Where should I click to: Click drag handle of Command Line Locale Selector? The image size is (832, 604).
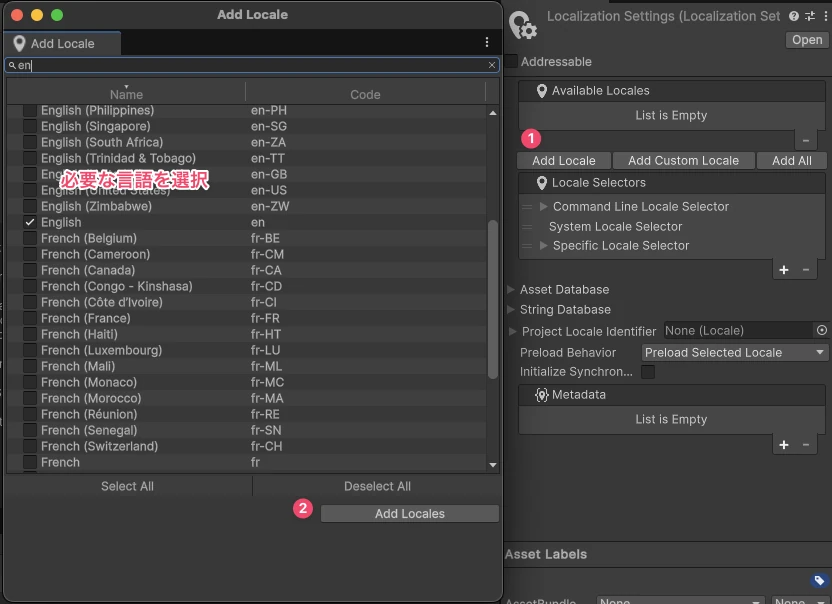point(527,206)
